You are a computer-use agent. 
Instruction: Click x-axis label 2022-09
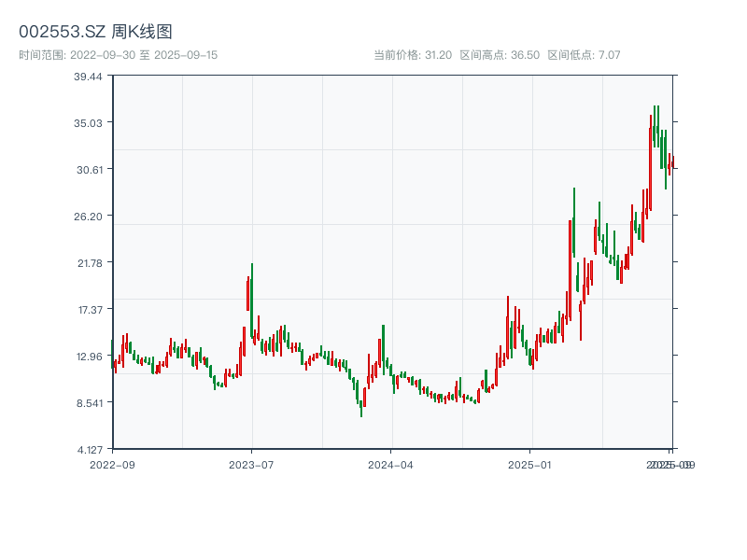pyautogui.click(x=112, y=465)
